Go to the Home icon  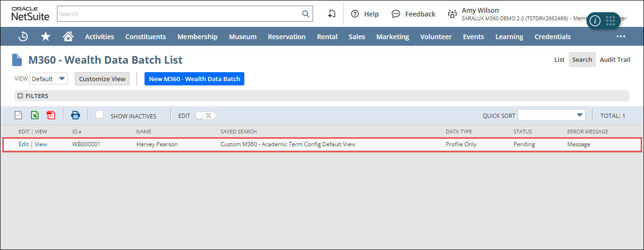(x=68, y=37)
